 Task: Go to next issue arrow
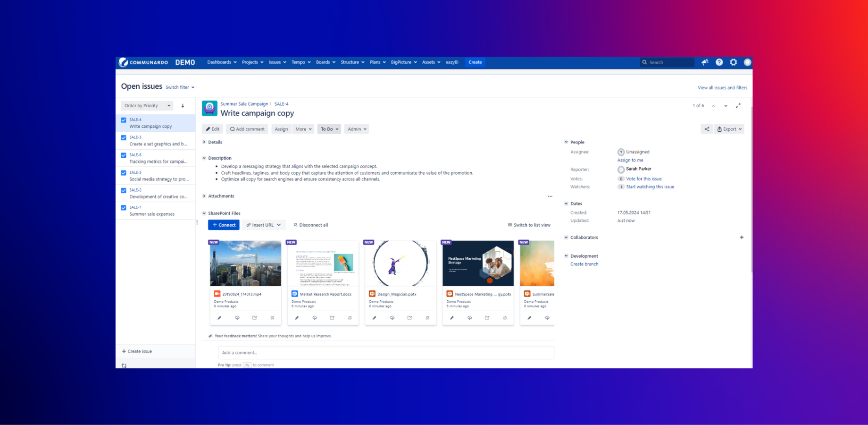pos(726,106)
